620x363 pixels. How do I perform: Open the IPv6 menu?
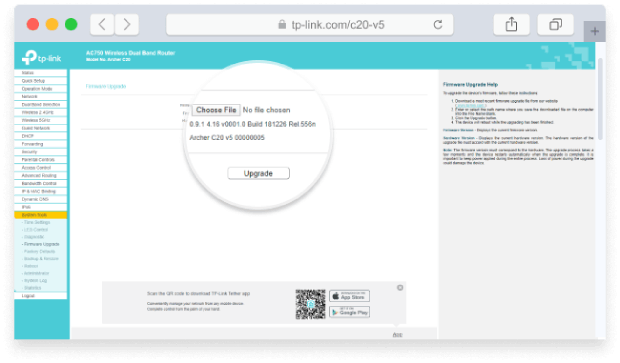coord(40,207)
